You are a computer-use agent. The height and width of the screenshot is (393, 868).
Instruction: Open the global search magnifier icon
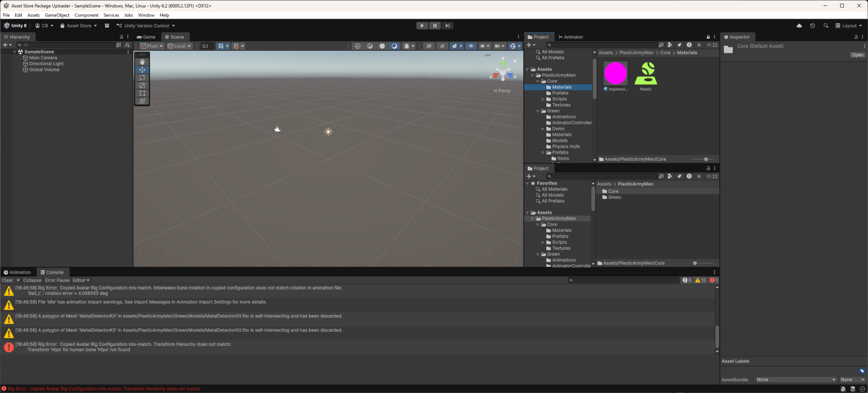coord(826,26)
